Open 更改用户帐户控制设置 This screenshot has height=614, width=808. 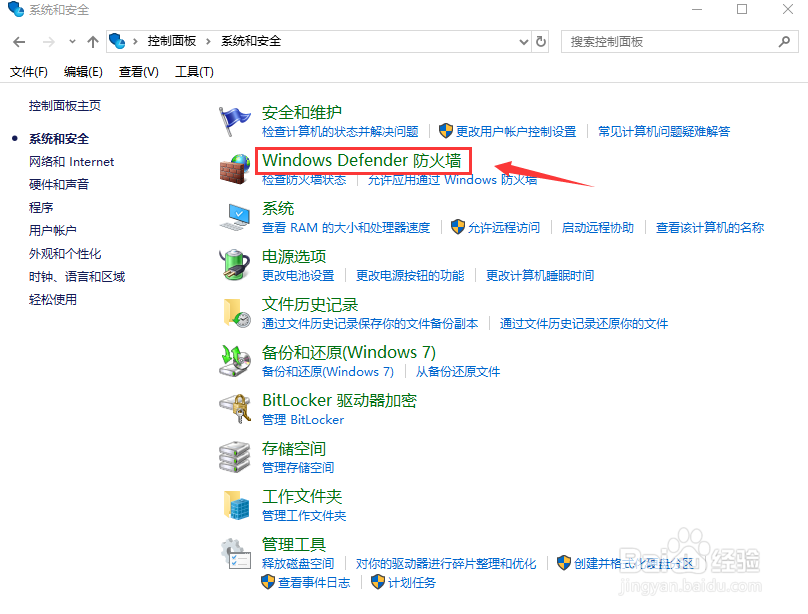(x=515, y=130)
